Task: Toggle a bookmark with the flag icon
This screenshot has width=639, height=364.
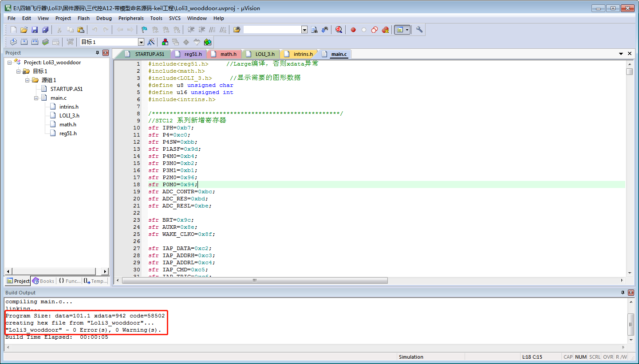Action: [x=143, y=30]
